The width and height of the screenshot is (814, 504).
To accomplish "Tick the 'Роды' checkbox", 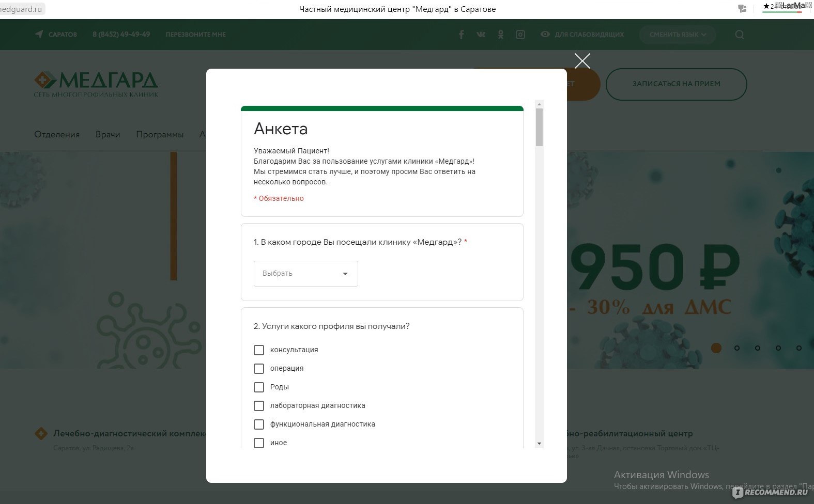I will click(x=259, y=387).
